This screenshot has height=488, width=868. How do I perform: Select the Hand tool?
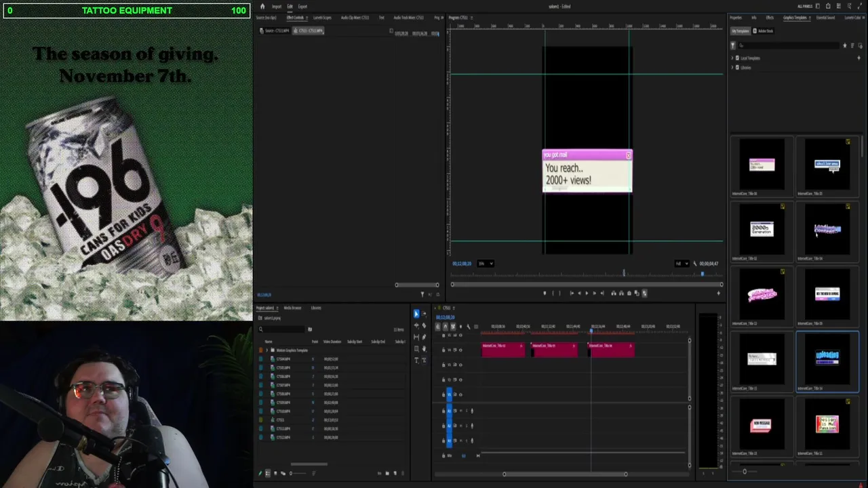(x=425, y=348)
